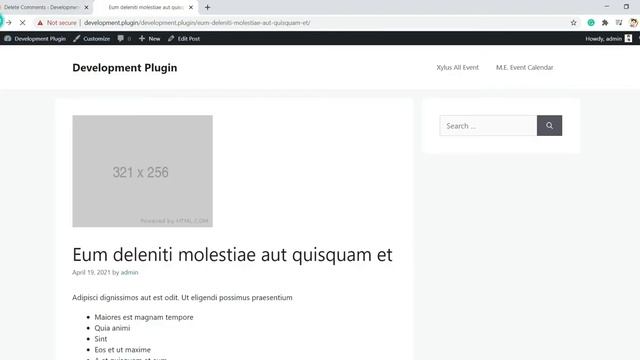Open the Xylus All Event menu link
Viewport: 640px width, 360px height.
point(458,67)
